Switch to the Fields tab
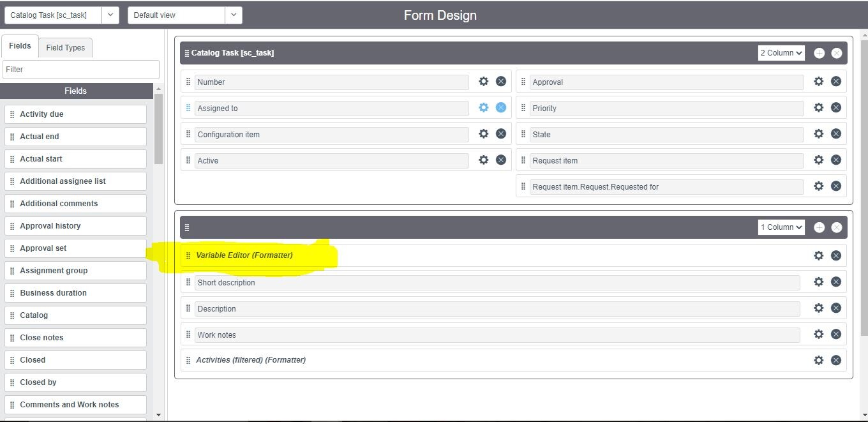The height and width of the screenshot is (422, 868). tap(20, 46)
